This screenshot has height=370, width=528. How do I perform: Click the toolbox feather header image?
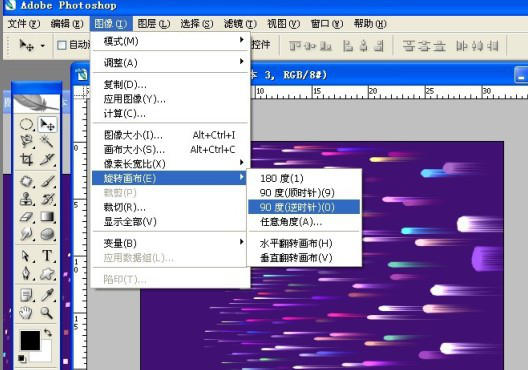point(36,103)
